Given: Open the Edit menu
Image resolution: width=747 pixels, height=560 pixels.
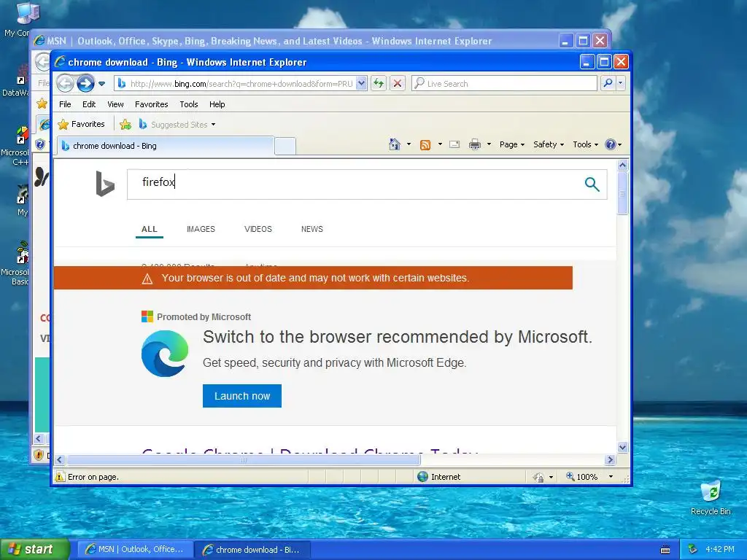Looking at the screenshot, I should point(89,104).
